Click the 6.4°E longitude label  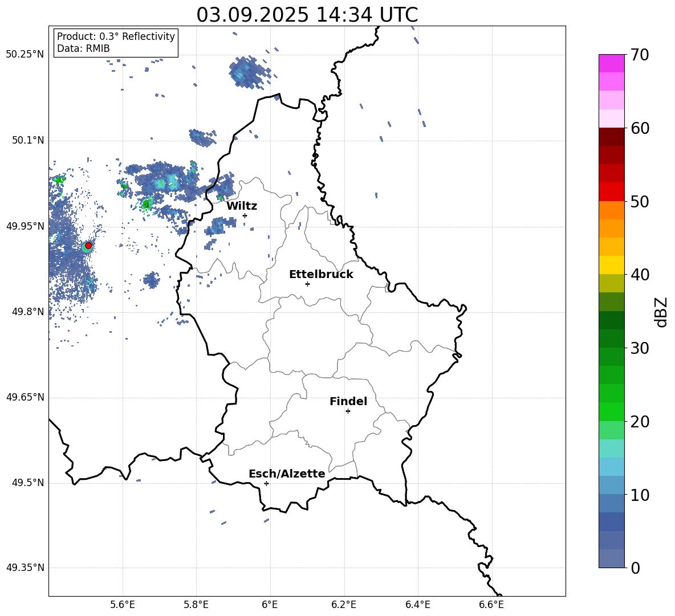pos(417,605)
